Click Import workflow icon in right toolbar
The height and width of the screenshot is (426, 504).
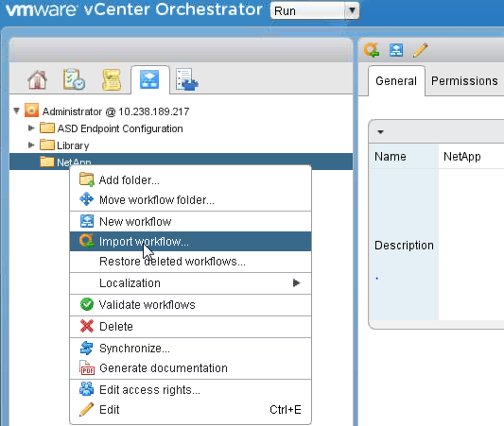click(x=372, y=50)
